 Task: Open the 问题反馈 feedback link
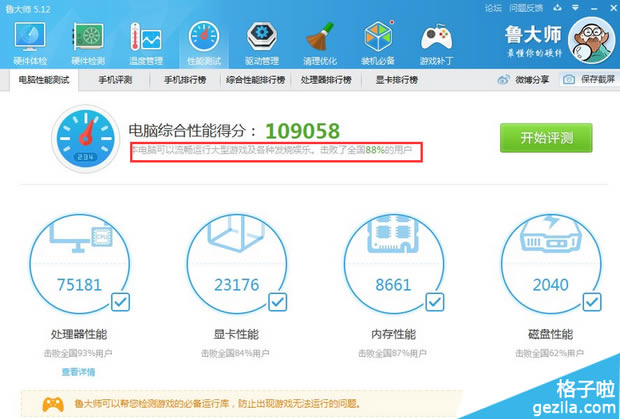coord(526,8)
